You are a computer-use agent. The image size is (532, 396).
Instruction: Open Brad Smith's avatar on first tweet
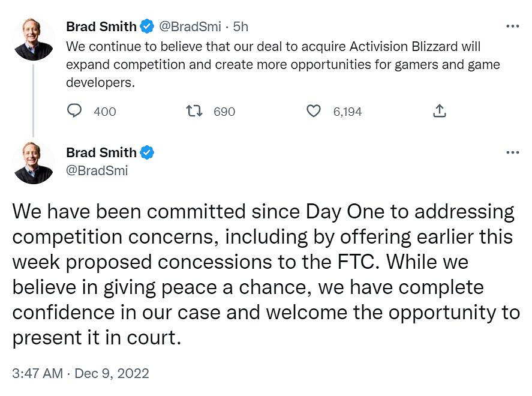[x=34, y=39]
